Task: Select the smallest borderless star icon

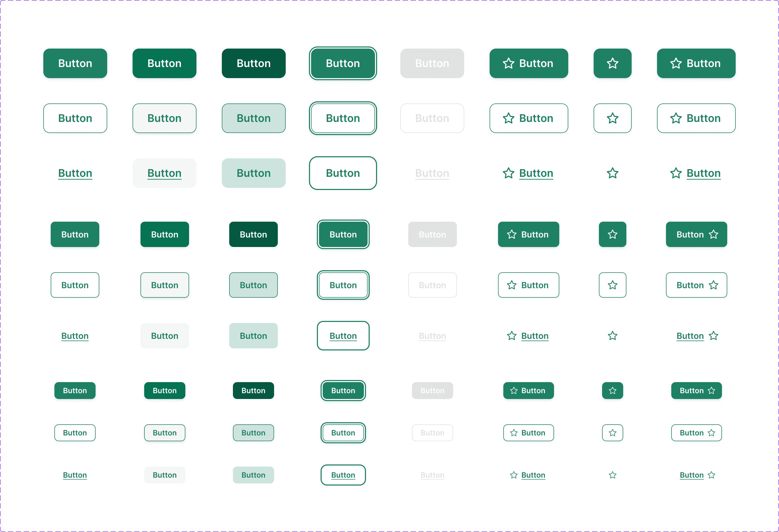Action: tap(612, 475)
